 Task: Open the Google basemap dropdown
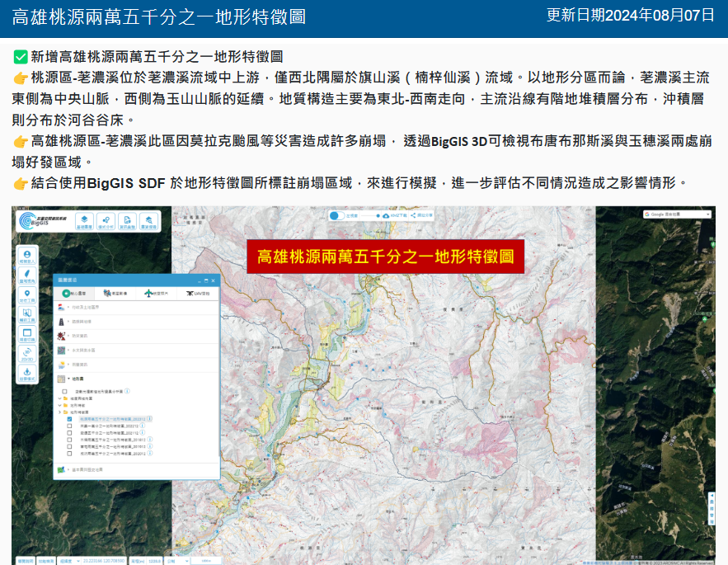(x=678, y=214)
